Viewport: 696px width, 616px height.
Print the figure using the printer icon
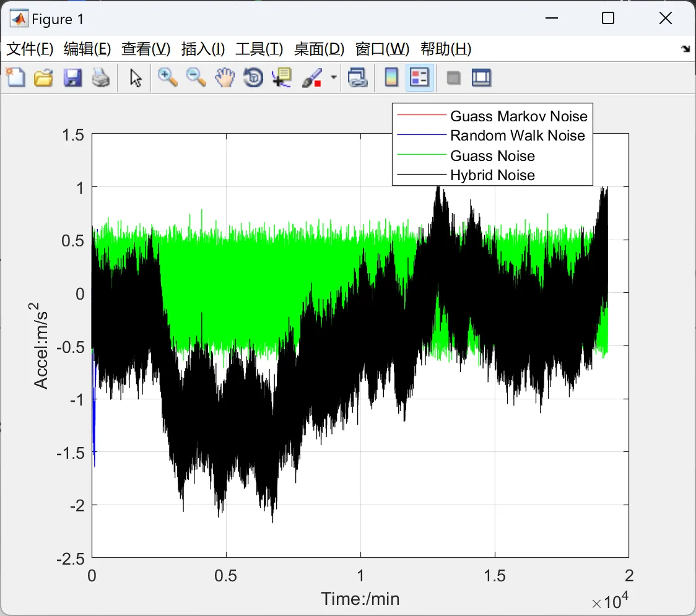point(101,78)
